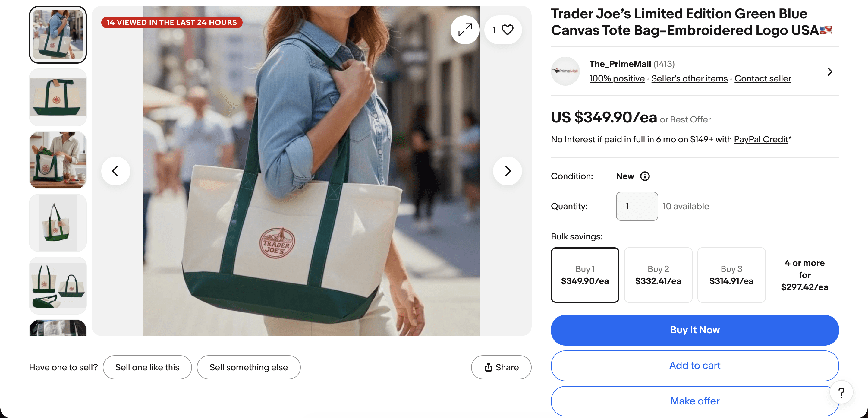Show the next product image
The height and width of the screenshot is (418, 868).
tap(508, 171)
